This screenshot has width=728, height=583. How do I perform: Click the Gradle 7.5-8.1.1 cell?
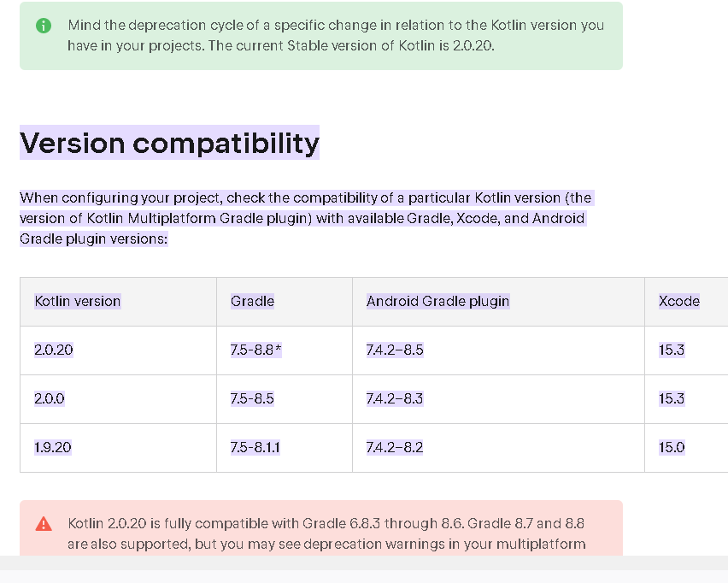(255, 447)
